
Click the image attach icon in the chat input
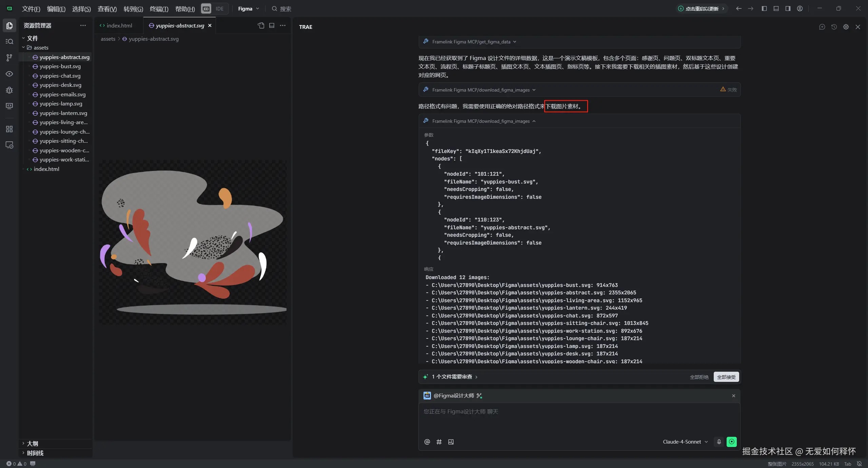coord(451,442)
